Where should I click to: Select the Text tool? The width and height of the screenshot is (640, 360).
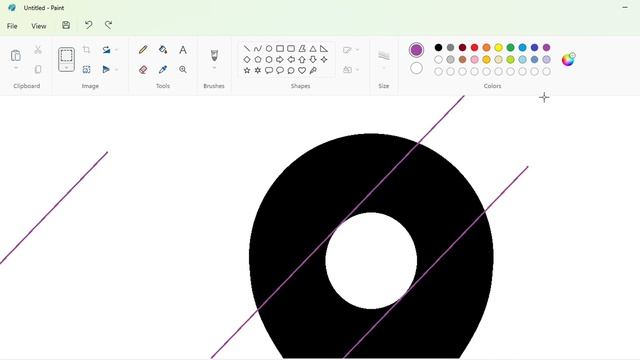coord(183,50)
